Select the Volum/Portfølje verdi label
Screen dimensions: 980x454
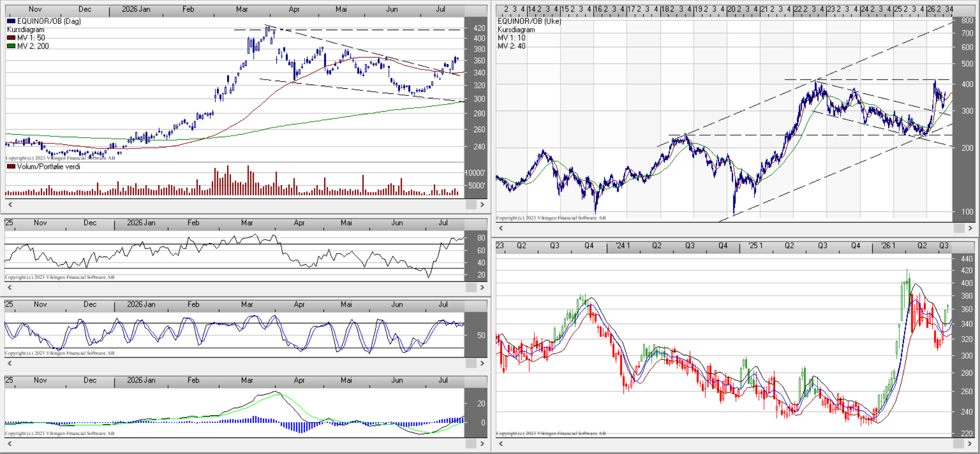[48, 167]
